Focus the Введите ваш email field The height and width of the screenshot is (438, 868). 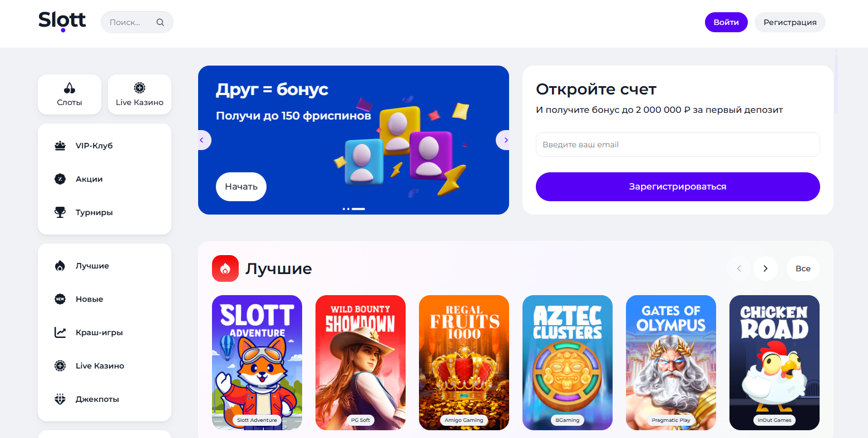tap(678, 145)
